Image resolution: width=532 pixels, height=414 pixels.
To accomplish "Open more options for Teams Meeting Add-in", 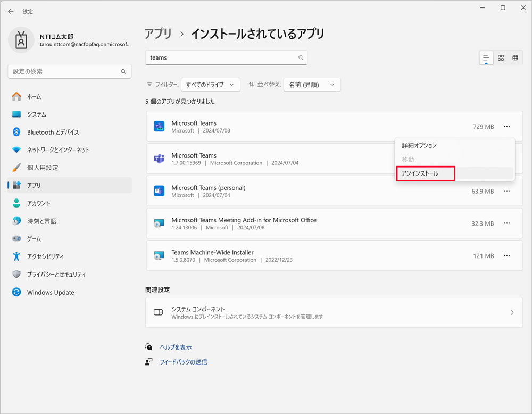I will (x=507, y=223).
